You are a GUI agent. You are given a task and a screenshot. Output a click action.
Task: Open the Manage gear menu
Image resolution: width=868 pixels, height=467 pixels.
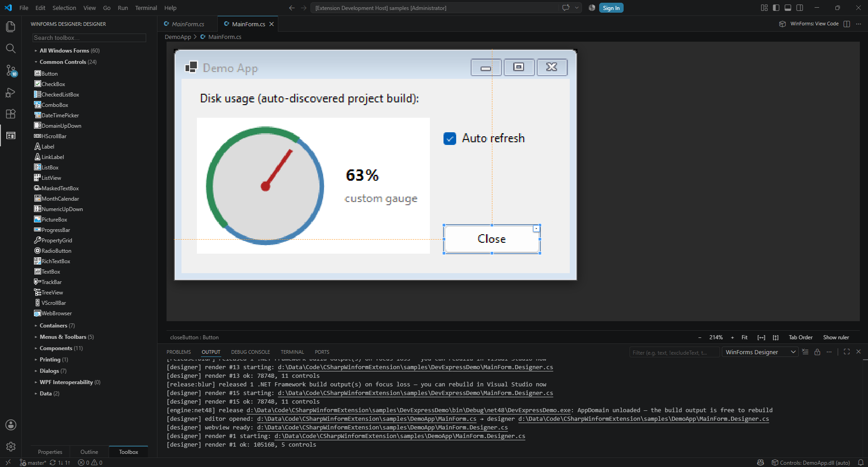(11, 447)
